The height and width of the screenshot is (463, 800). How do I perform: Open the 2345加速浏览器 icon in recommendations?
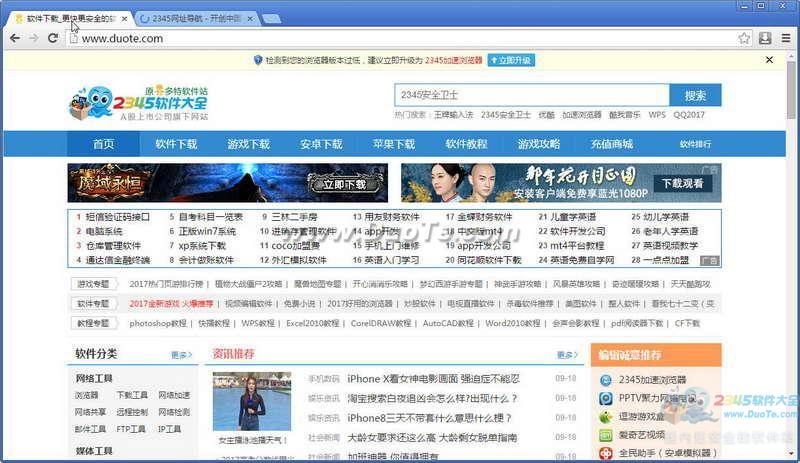click(606, 380)
